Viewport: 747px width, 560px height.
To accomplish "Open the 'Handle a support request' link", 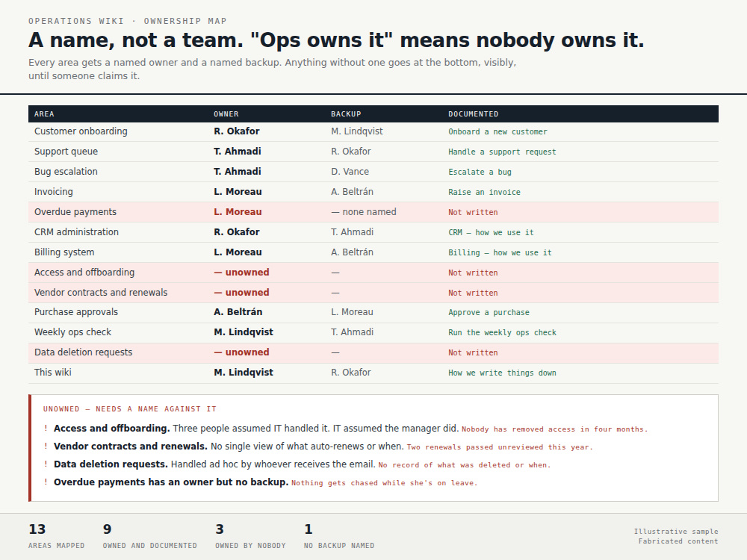I will pyautogui.click(x=502, y=152).
